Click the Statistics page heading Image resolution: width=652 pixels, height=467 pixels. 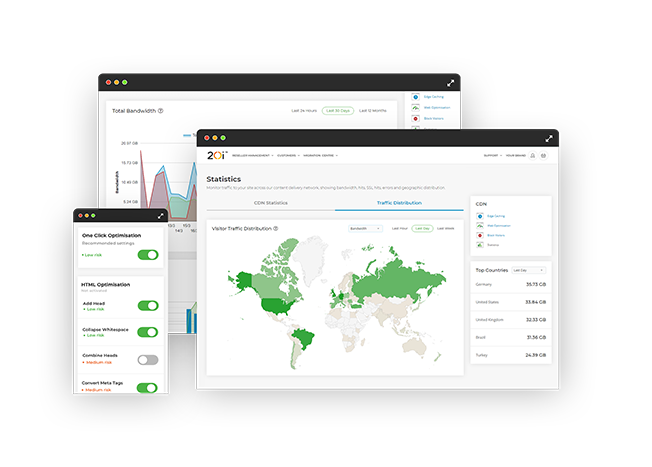(224, 179)
